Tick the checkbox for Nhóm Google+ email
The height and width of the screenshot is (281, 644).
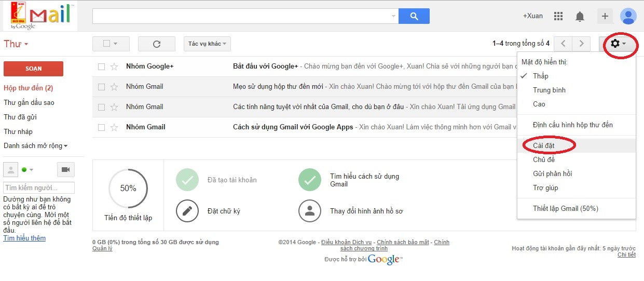[102, 66]
